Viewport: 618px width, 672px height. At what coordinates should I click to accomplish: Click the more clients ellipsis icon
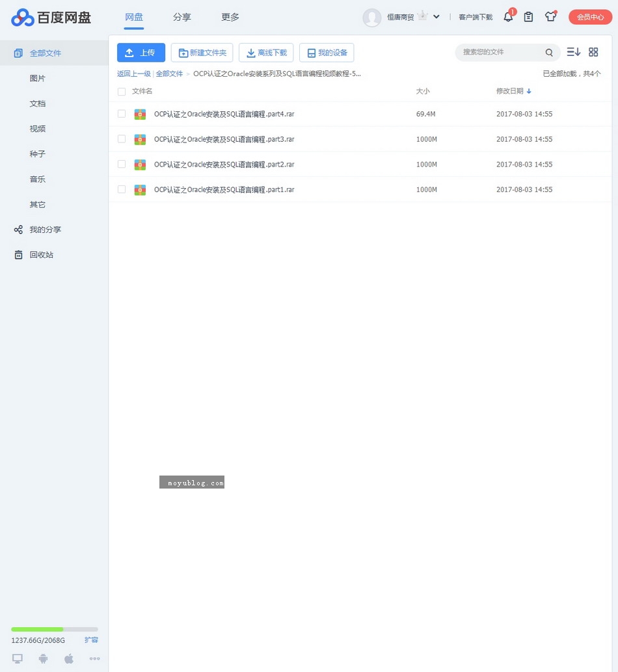[95, 659]
